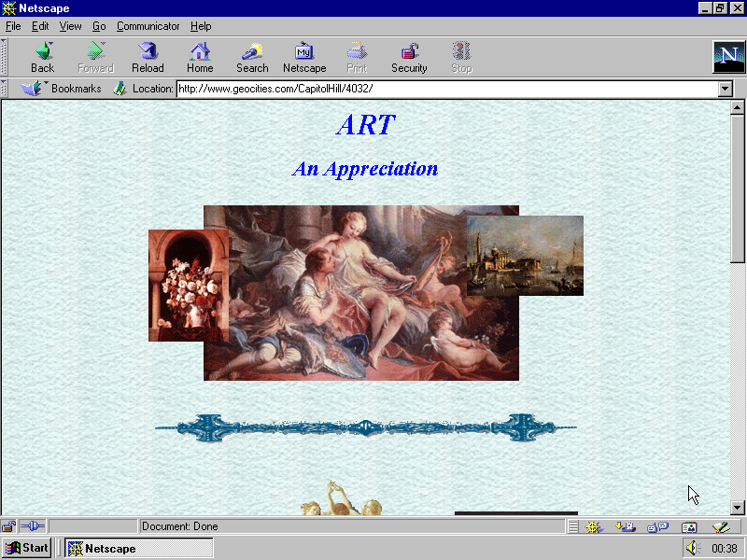Click the Venice harbor painting thumbnail
747x560 pixels.
[525, 255]
